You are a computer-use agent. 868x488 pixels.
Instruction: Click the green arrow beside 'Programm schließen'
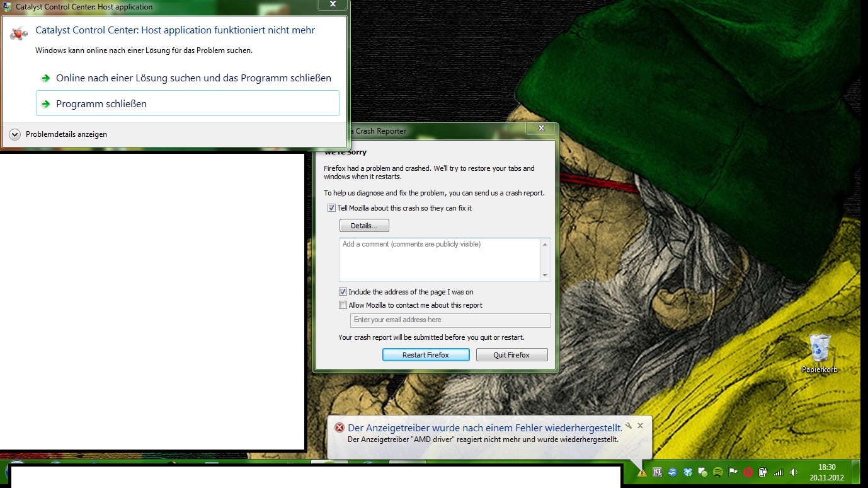click(45, 103)
